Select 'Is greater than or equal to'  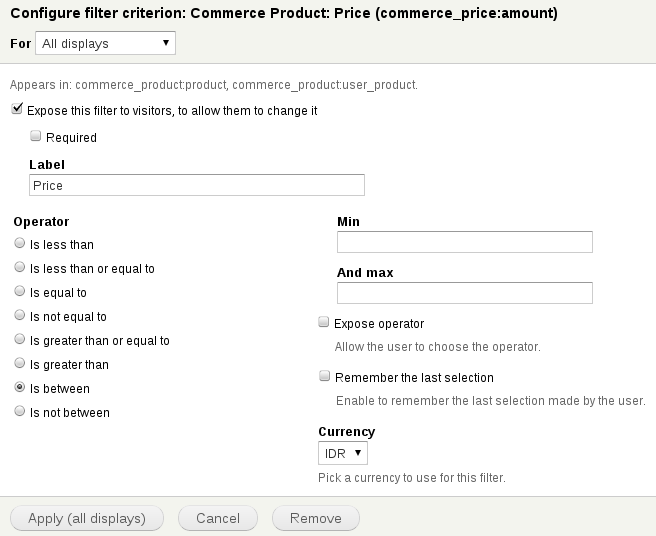click(20, 340)
